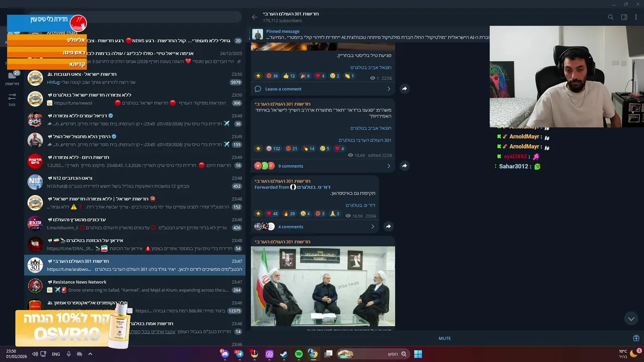Open the Discord icon in the taskbar
Viewport: 644px width, 362px height.
coord(224,354)
